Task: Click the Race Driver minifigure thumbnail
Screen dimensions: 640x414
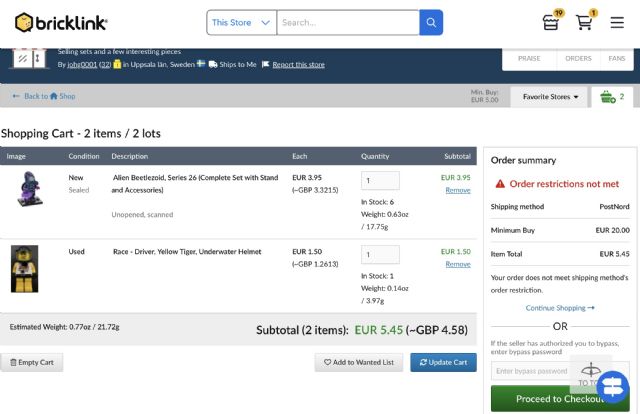Action: point(25,268)
